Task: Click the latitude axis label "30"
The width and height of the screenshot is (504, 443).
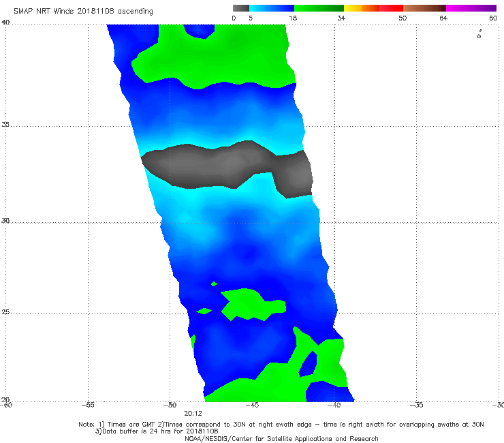Action: click(x=5, y=221)
